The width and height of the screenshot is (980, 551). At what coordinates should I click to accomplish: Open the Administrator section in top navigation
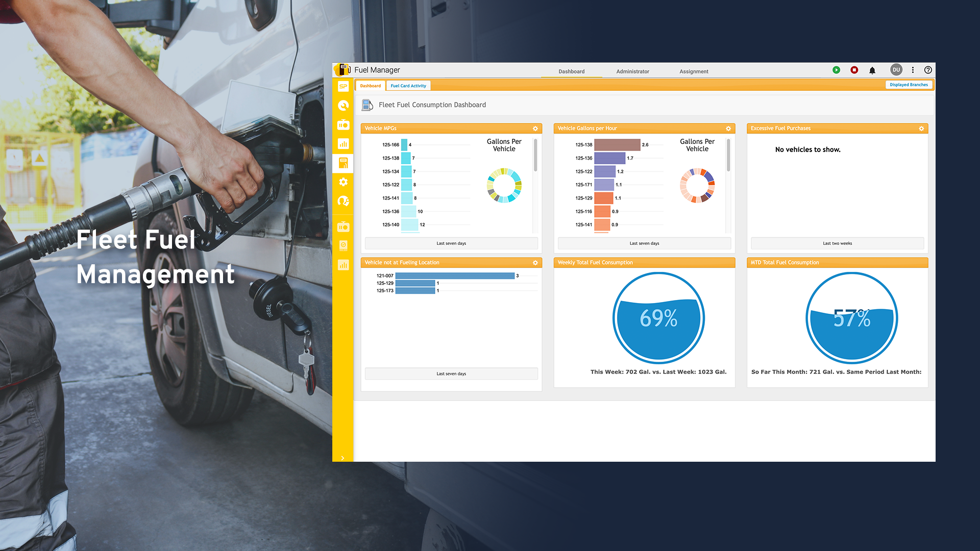click(x=632, y=71)
